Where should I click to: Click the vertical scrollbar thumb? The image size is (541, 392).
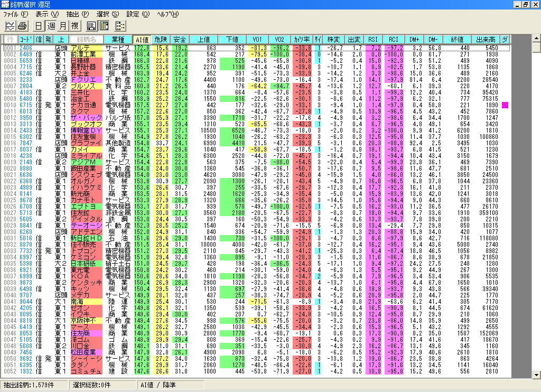click(537, 47)
